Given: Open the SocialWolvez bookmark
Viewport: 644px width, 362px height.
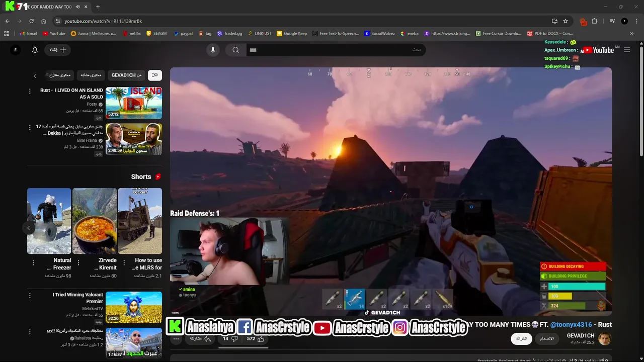Looking at the screenshot, I should [x=379, y=34].
